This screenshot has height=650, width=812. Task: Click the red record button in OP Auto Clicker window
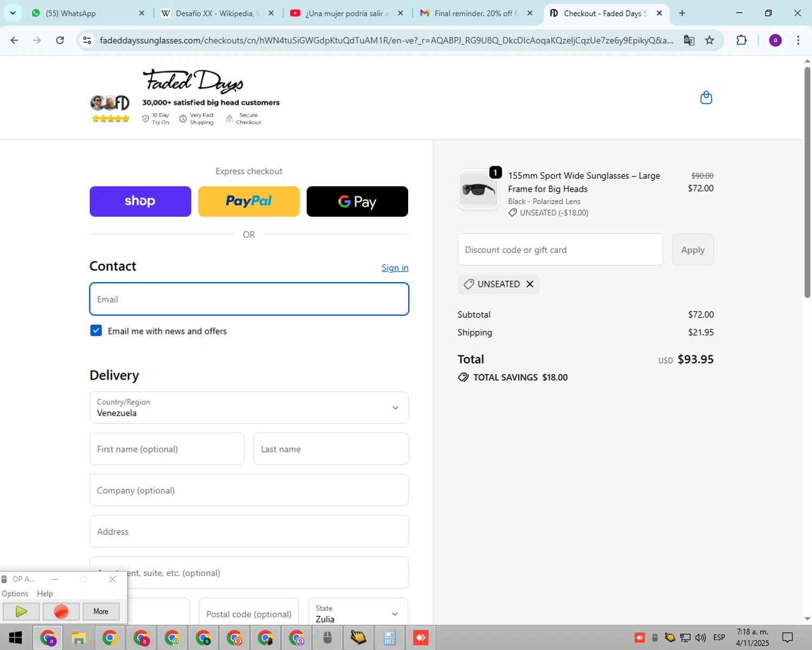[x=61, y=612]
